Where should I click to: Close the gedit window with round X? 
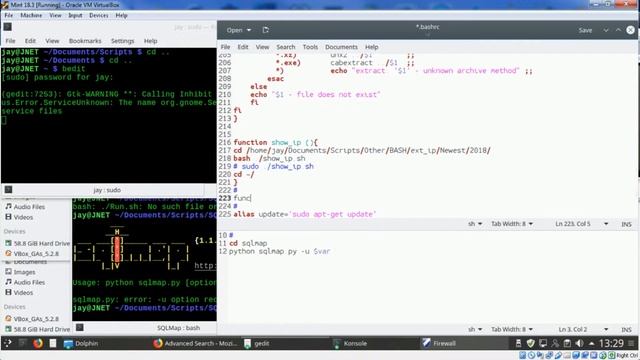[630, 30]
